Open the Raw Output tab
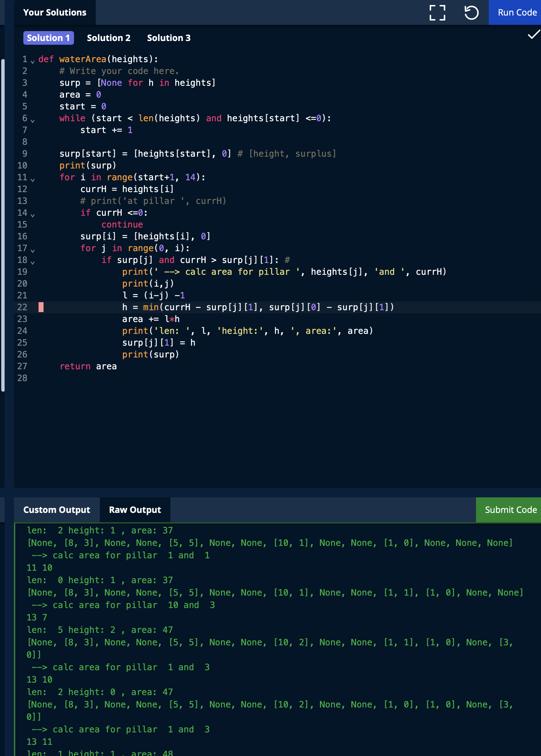Viewport: 541px width, 756px height. (x=135, y=509)
